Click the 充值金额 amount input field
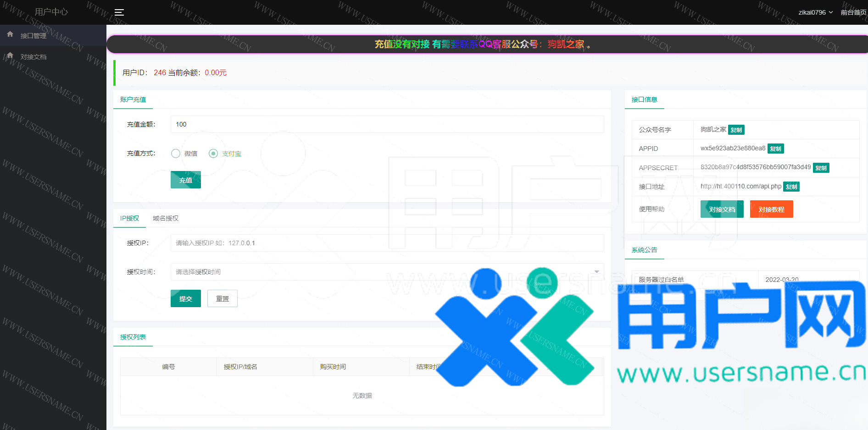The image size is (868, 430). (387, 125)
